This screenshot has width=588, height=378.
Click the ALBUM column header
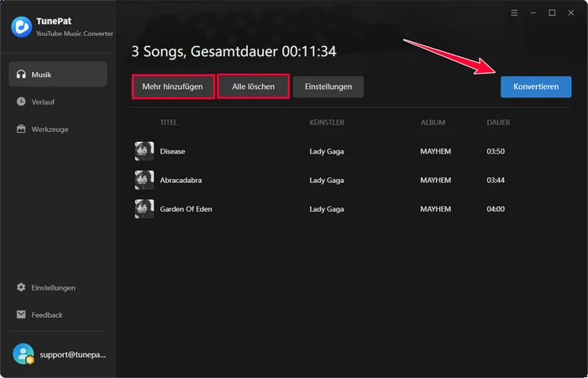[433, 123]
